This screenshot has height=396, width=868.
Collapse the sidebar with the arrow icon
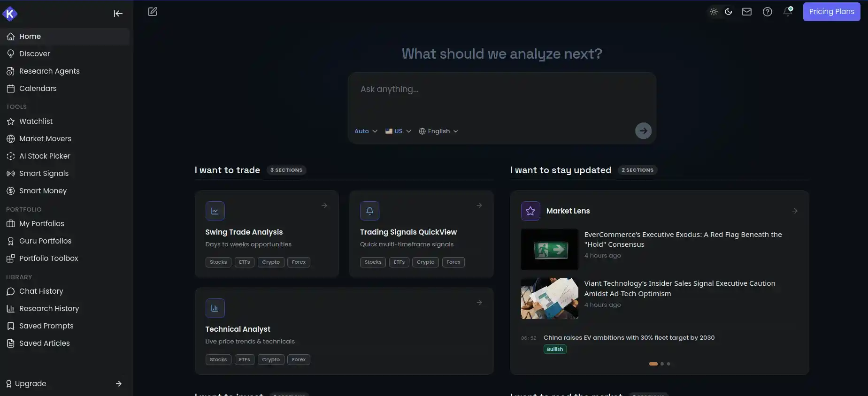pos(118,14)
